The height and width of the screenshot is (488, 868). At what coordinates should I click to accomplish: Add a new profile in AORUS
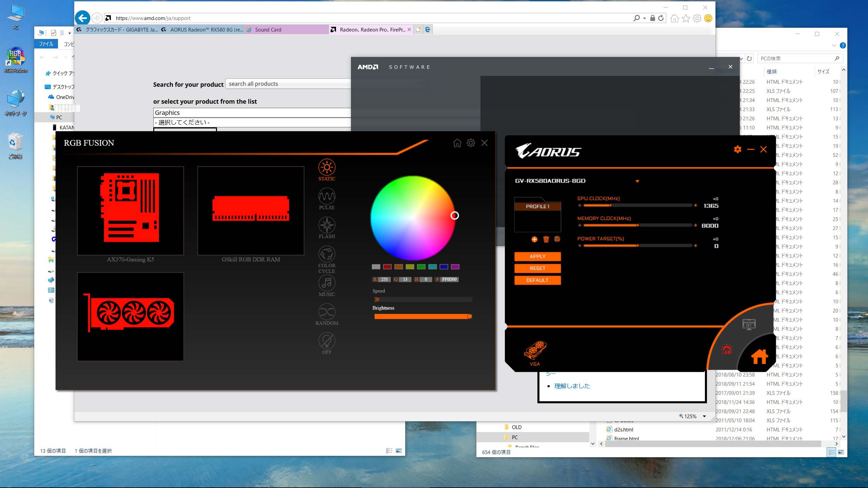[x=534, y=239]
